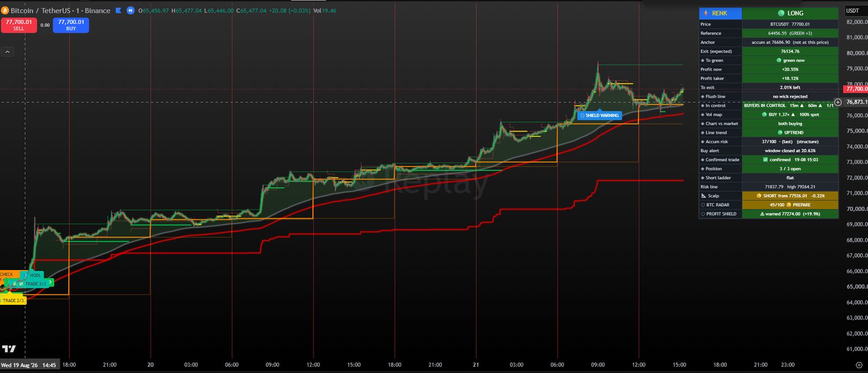Viewport: 868px width, 373px height.
Task: Click the PROFIT SHIELD row label
Action: pyautogui.click(x=720, y=214)
